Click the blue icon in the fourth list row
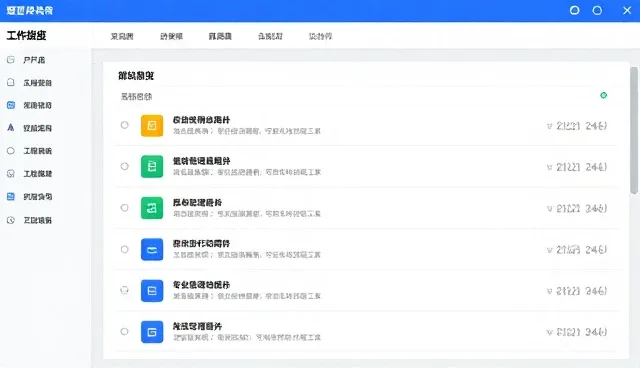Screen dimensions: 640x368 point(152,249)
